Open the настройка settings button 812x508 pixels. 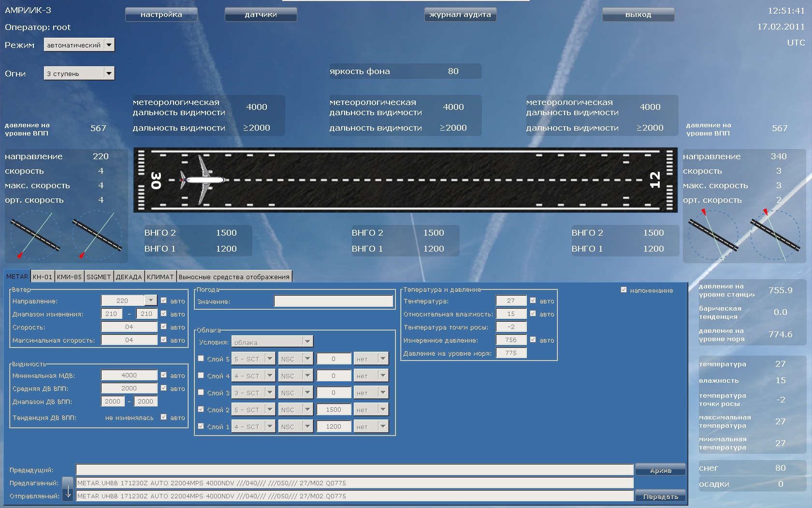pos(161,15)
